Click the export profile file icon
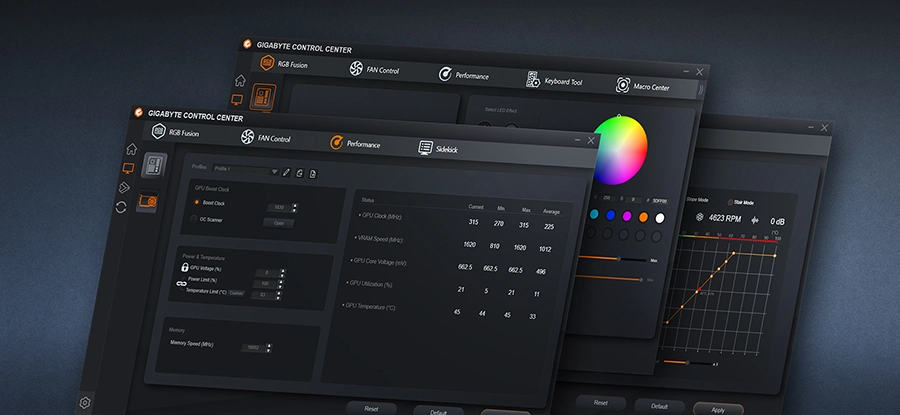Image resolution: width=900 pixels, height=415 pixels. pos(313,174)
